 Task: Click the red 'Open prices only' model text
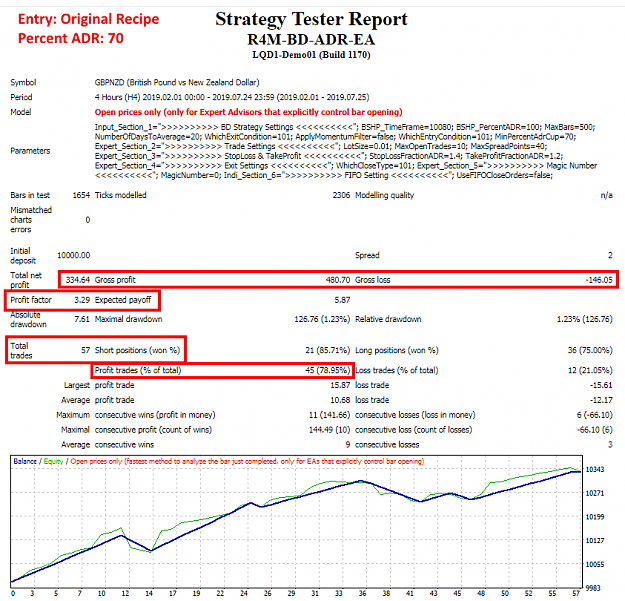click(x=248, y=112)
